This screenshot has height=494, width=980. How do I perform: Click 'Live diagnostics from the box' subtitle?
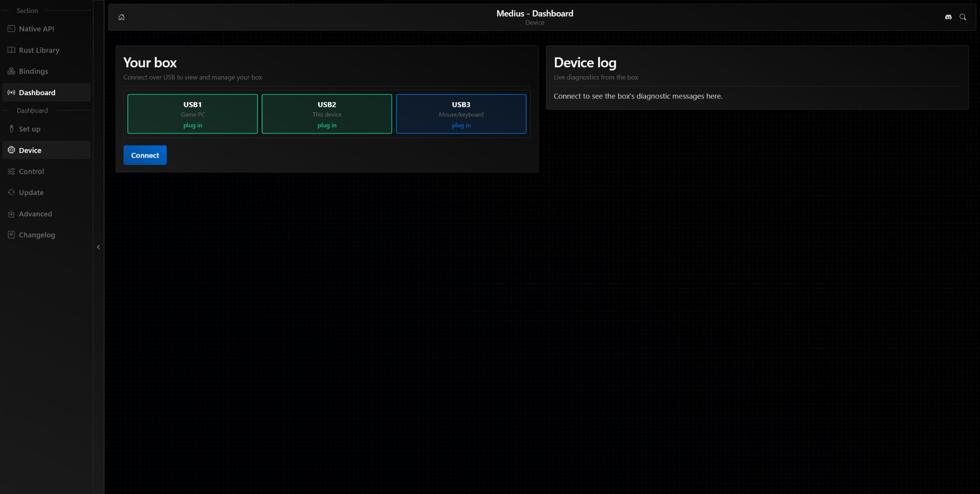tap(596, 77)
